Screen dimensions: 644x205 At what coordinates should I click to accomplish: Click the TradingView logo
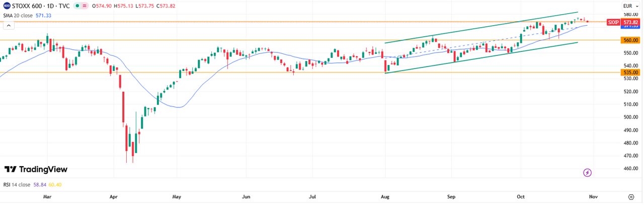point(36,170)
